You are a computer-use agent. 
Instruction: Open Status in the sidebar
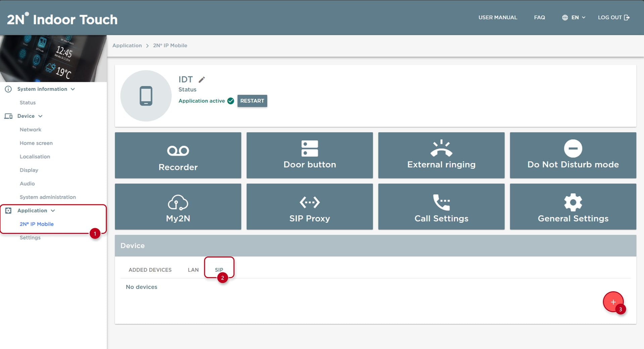(28, 103)
